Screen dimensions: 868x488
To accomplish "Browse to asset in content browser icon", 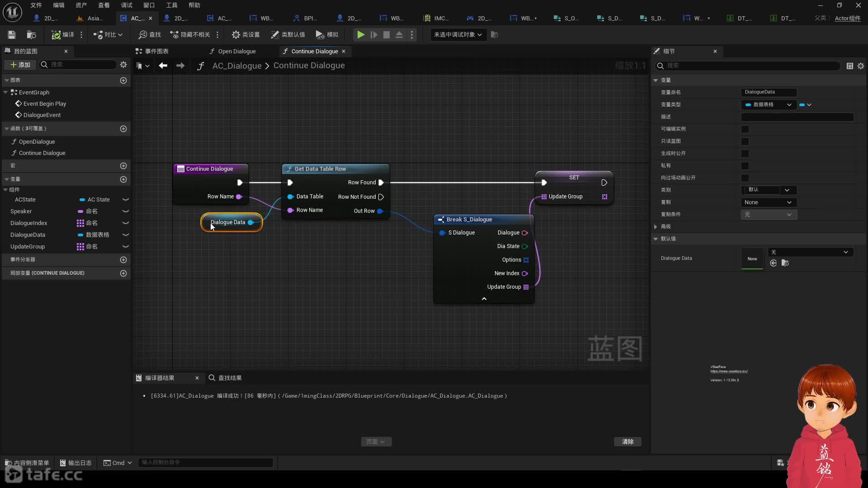I will 31,35.
